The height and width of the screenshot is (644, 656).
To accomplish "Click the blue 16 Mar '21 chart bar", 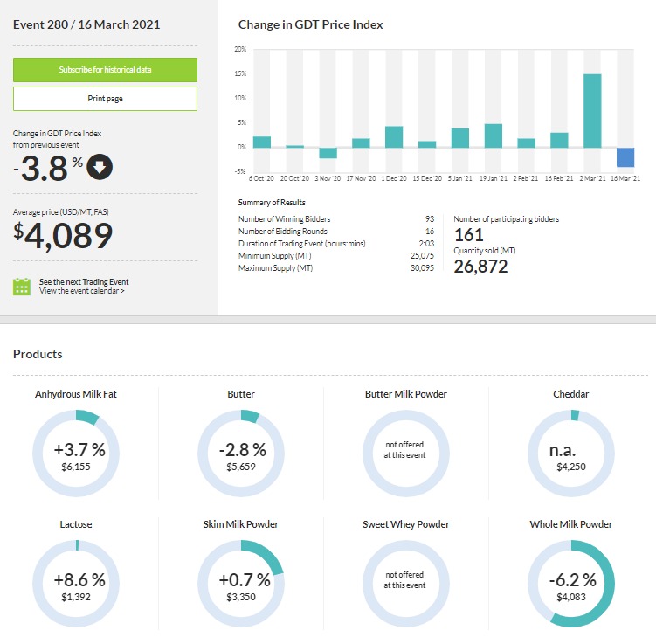I will (625, 157).
